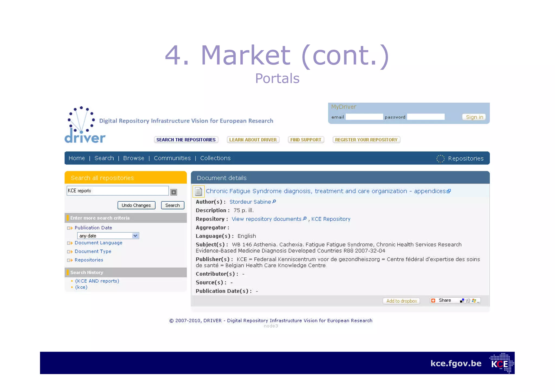
Task: Open the Chronic Fatigue Syndrome document link
Action: 325,191
